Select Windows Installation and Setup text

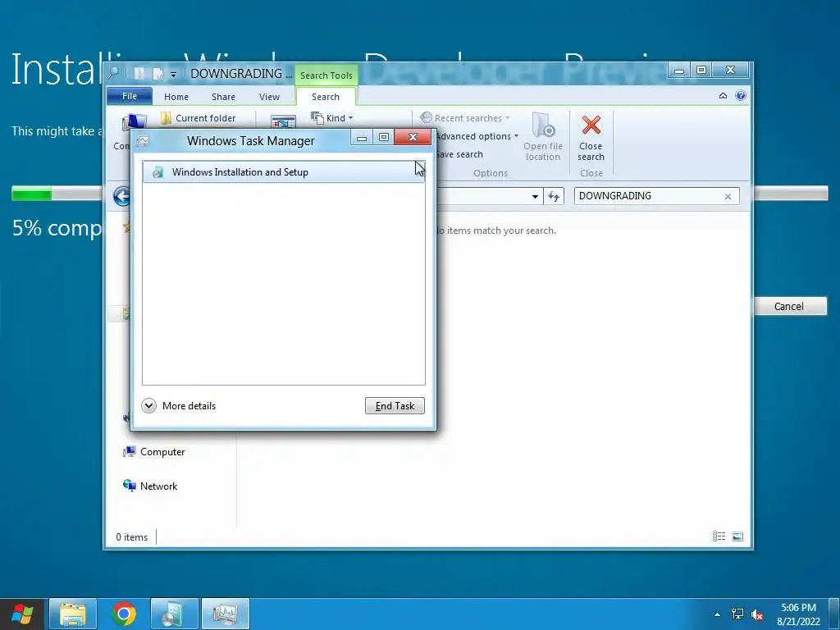pos(240,172)
